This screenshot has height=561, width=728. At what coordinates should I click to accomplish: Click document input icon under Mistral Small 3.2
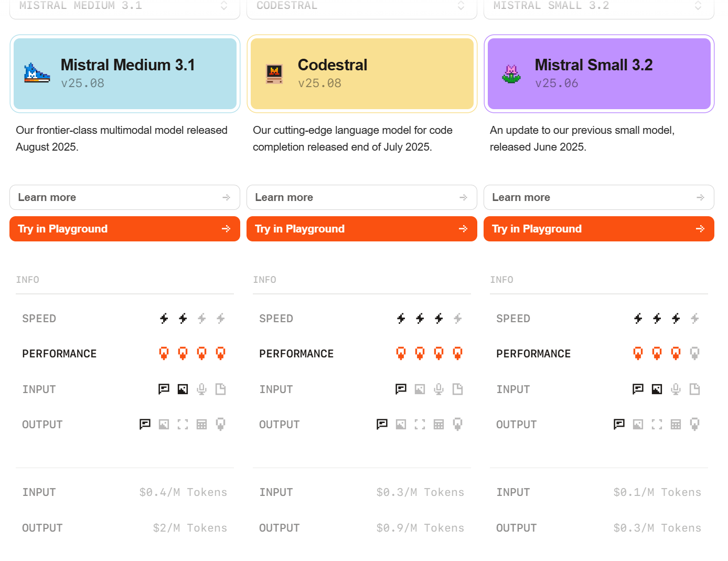pos(694,389)
